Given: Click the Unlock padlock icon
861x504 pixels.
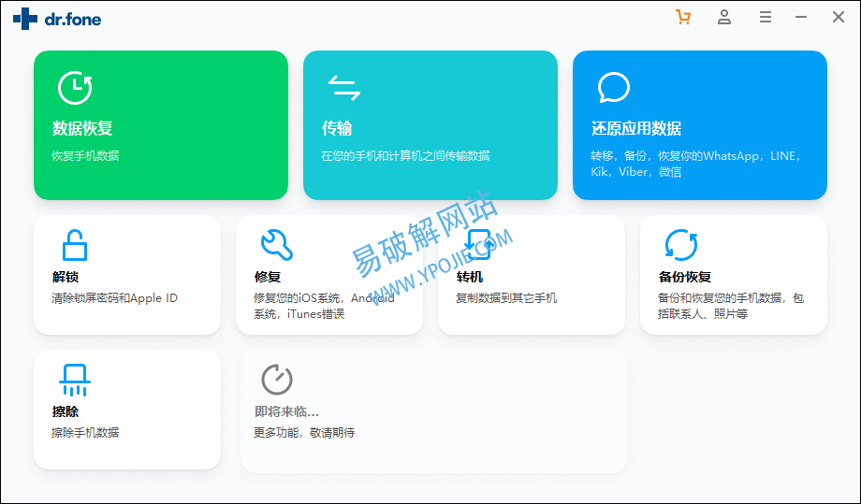Looking at the screenshot, I should point(75,245).
